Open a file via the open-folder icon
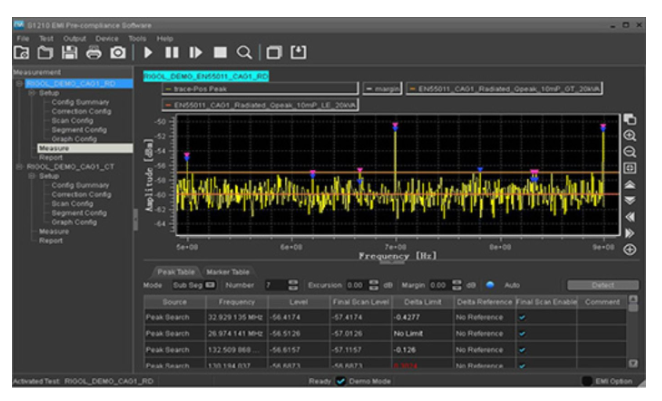 [45, 52]
